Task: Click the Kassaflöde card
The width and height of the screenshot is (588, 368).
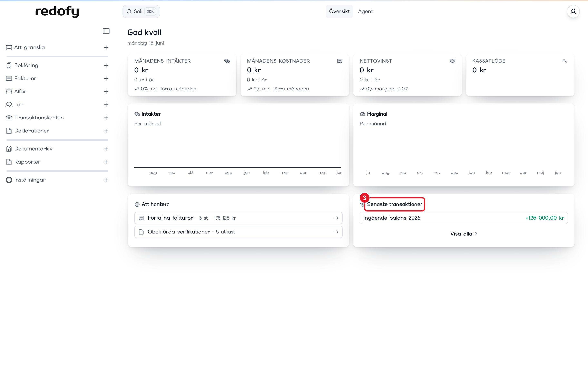Action: pyautogui.click(x=520, y=75)
